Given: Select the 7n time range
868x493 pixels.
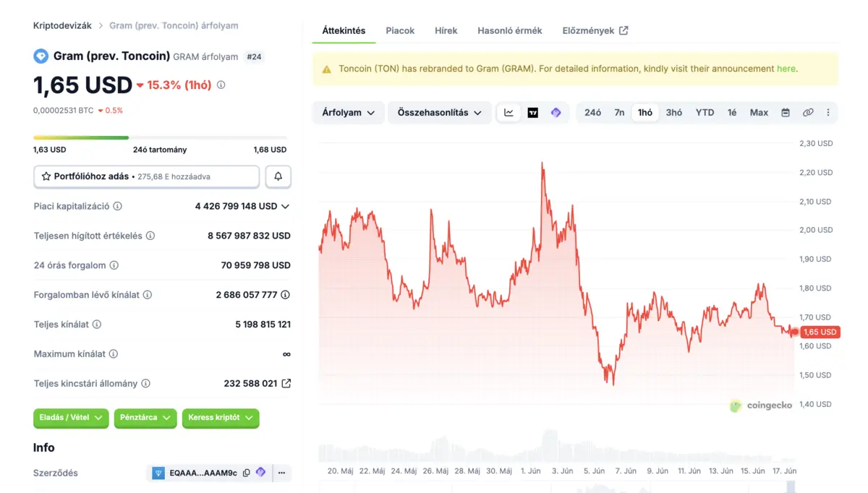Looking at the screenshot, I should point(619,113).
